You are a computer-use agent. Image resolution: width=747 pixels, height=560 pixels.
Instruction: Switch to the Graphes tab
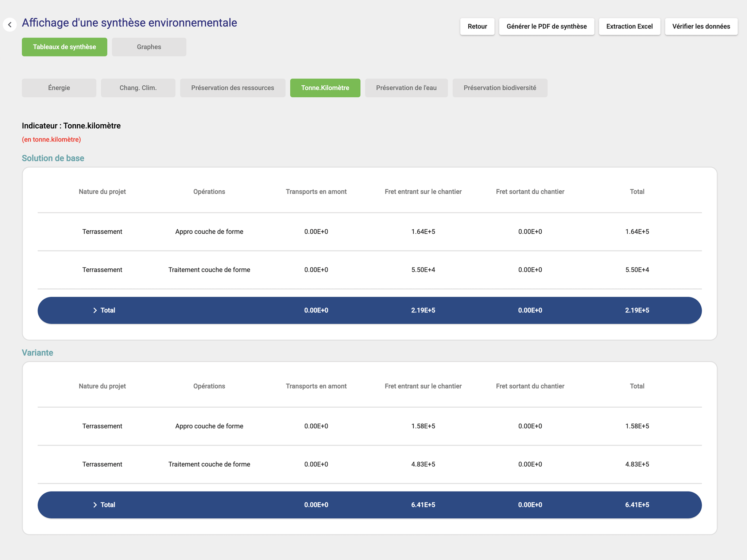coord(149,47)
